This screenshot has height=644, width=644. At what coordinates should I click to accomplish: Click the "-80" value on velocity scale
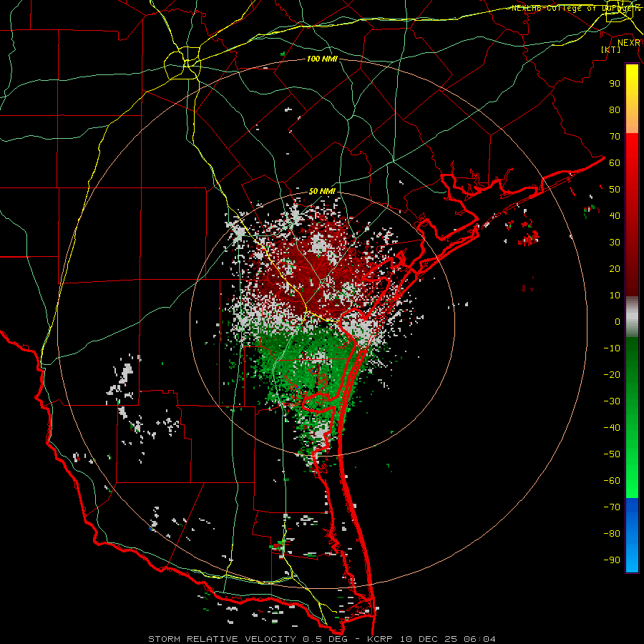click(612, 534)
